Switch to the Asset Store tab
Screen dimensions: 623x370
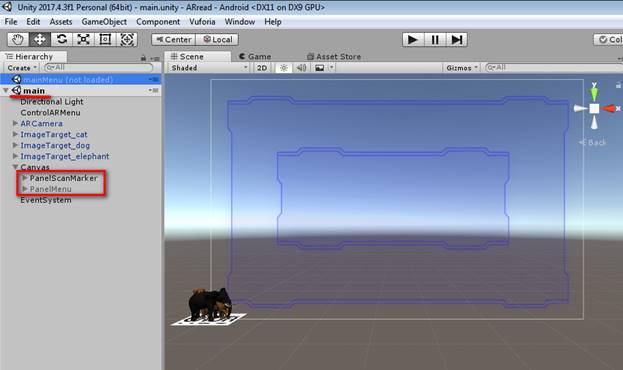coord(334,57)
